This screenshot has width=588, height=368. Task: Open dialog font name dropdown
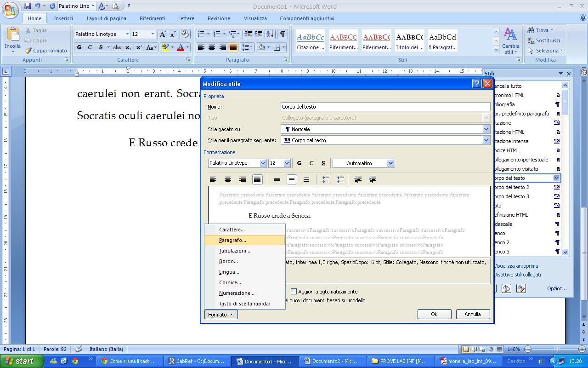pos(263,163)
